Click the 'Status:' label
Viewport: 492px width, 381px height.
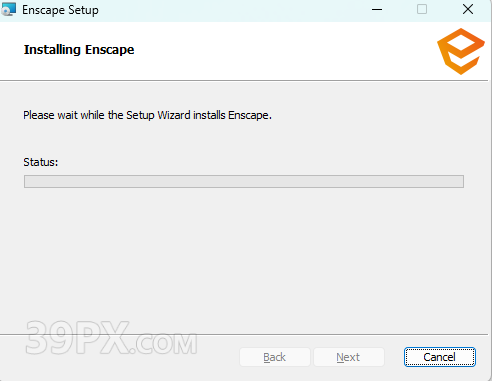point(41,162)
